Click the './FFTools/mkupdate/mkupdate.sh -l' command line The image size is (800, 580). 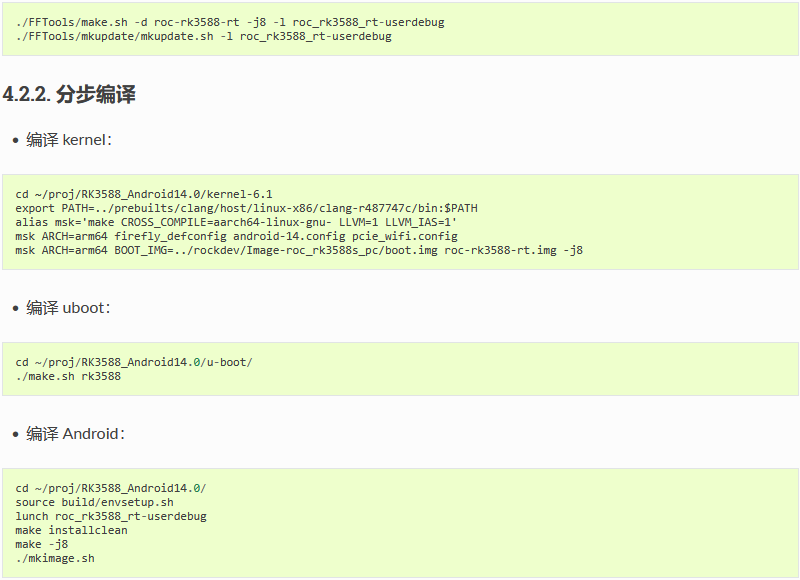coord(204,37)
